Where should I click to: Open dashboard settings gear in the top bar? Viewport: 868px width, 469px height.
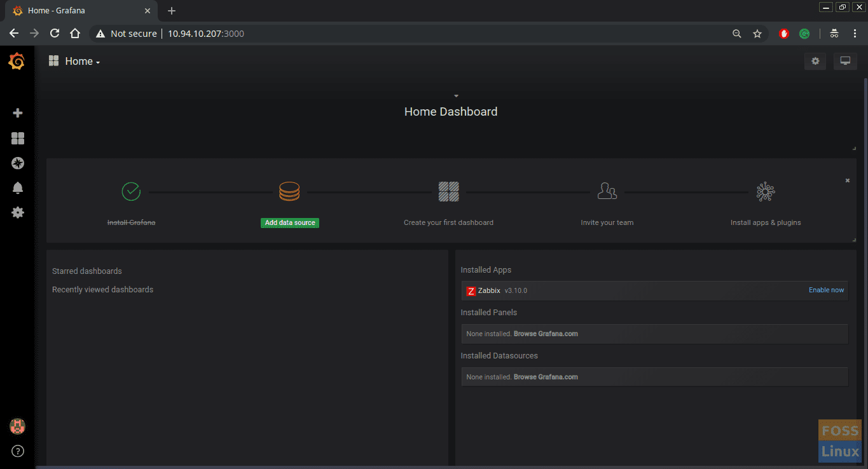[815, 61]
